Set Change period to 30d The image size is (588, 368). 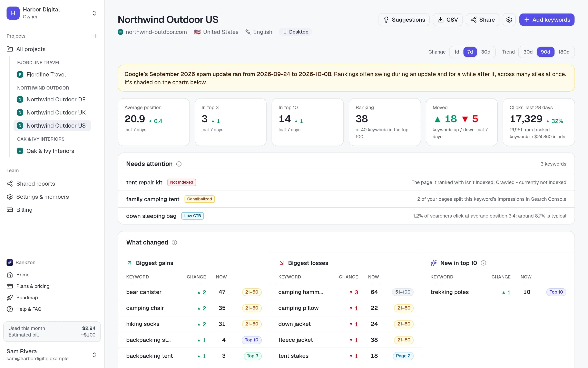coord(486,52)
